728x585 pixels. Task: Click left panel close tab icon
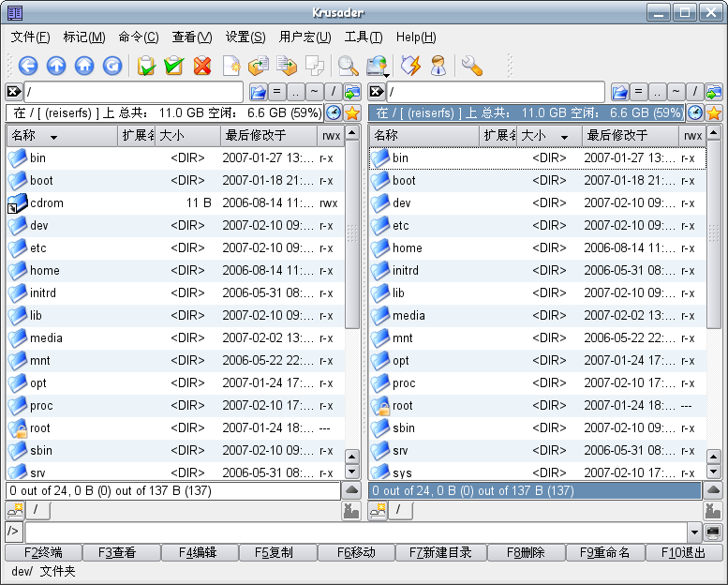[x=351, y=511]
